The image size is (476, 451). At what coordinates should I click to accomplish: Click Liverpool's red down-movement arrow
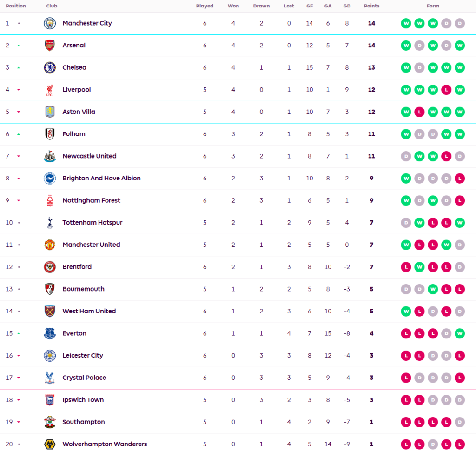tap(19, 90)
